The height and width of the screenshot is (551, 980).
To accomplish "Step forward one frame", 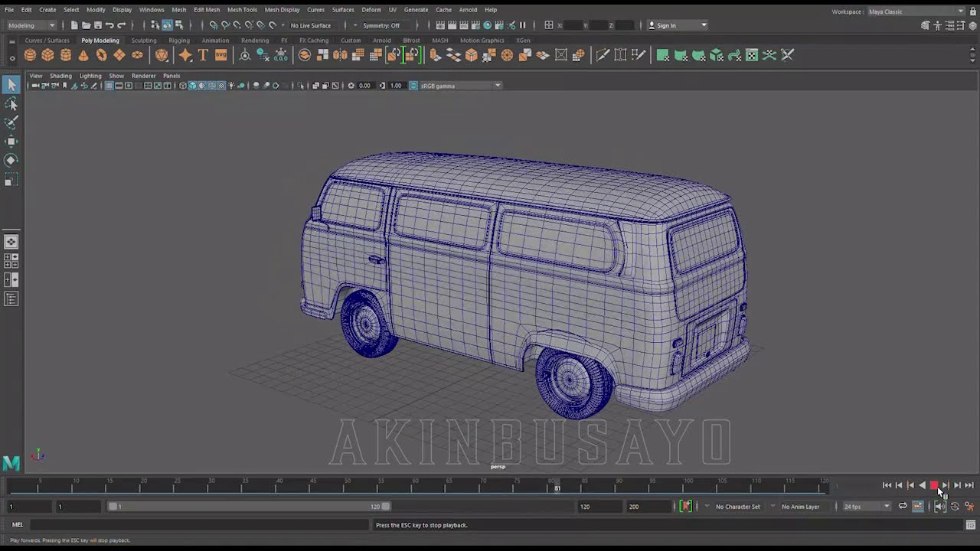I will (x=957, y=485).
